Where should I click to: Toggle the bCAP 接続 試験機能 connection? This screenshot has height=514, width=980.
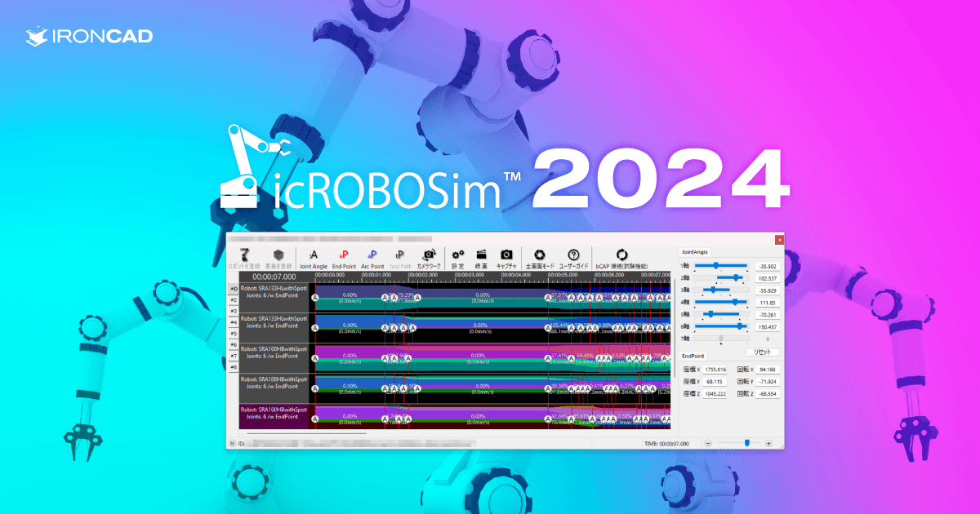point(621,254)
